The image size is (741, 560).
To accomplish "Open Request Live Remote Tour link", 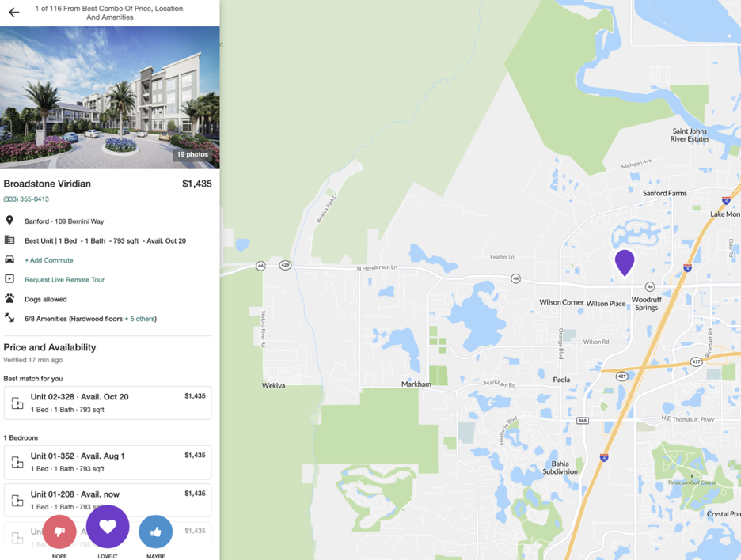I will coord(64,279).
